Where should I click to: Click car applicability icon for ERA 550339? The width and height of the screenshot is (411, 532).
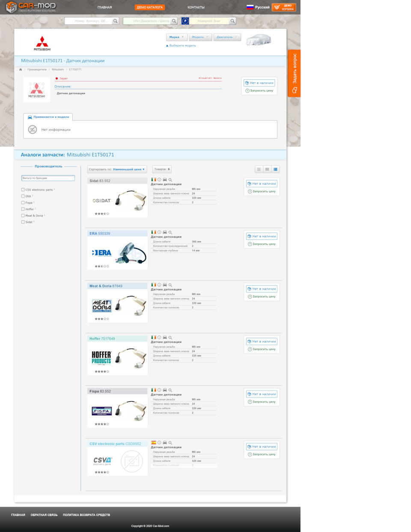[165, 233]
